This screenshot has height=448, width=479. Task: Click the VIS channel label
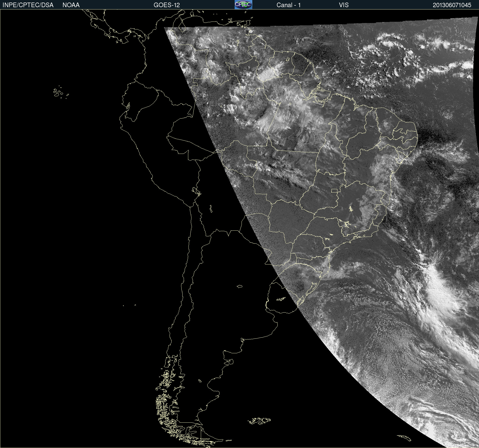(344, 5)
